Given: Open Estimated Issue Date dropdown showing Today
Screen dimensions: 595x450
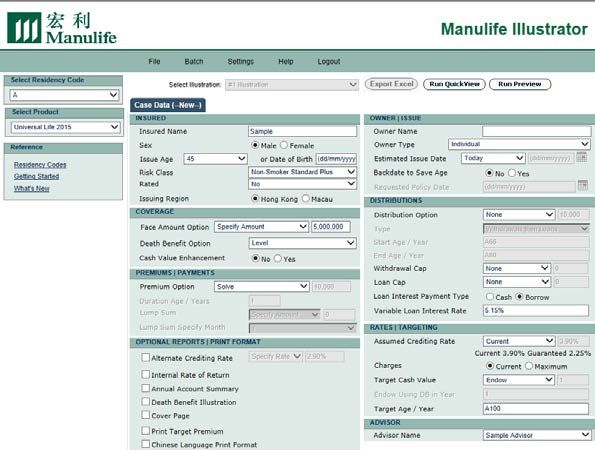Looking at the screenshot, I should 493,158.
